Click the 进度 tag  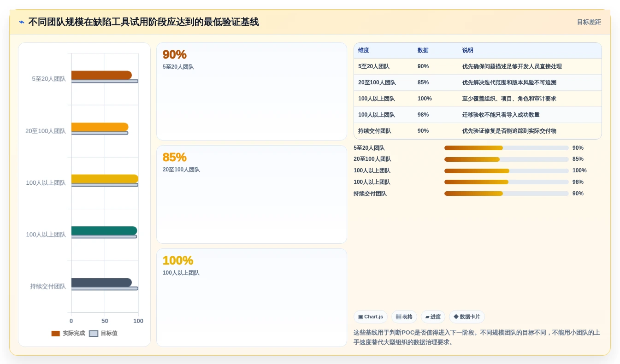(433, 317)
